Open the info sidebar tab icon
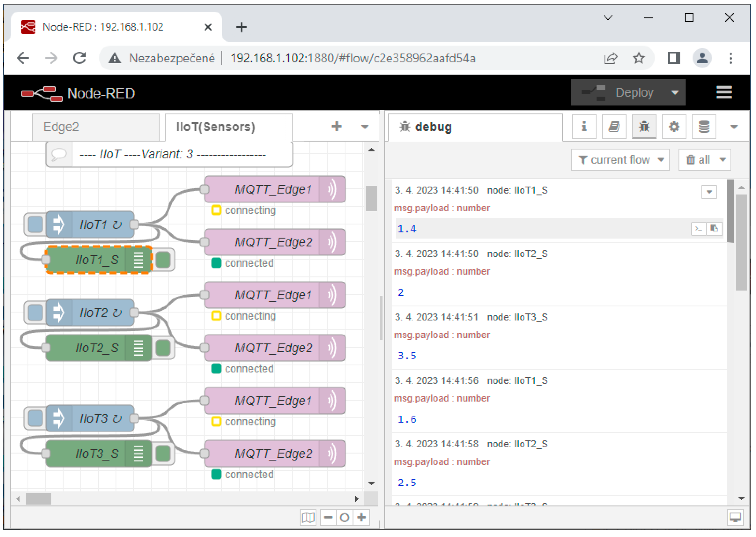 pyautogui.click(x=584, y=127)
